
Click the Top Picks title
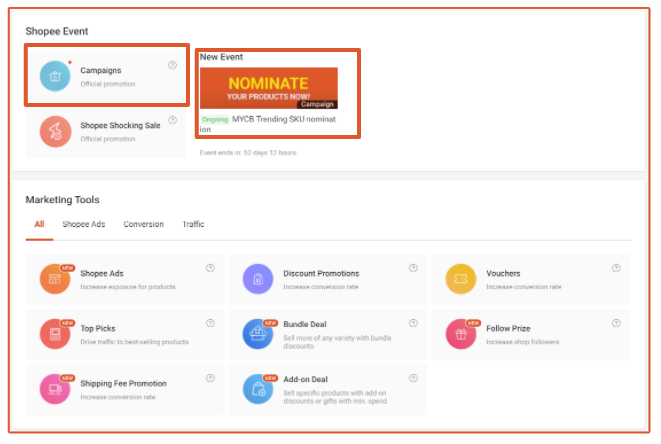tap(98, 328)
